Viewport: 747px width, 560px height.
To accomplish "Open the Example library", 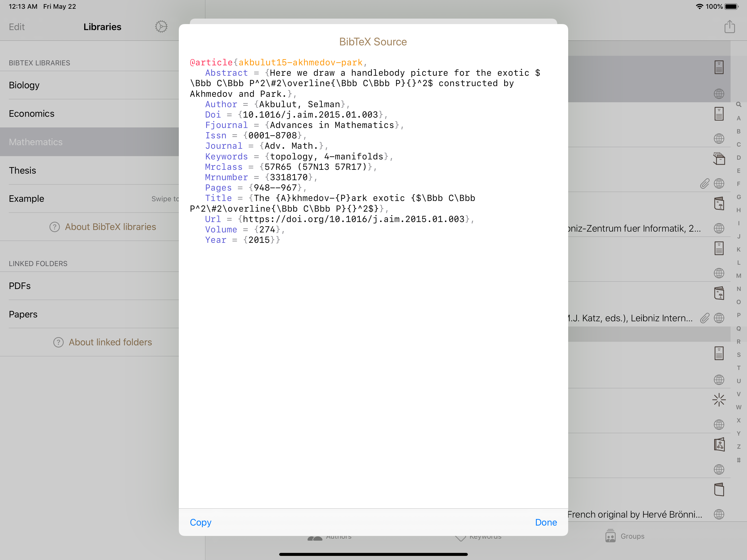I will point(27,199).
